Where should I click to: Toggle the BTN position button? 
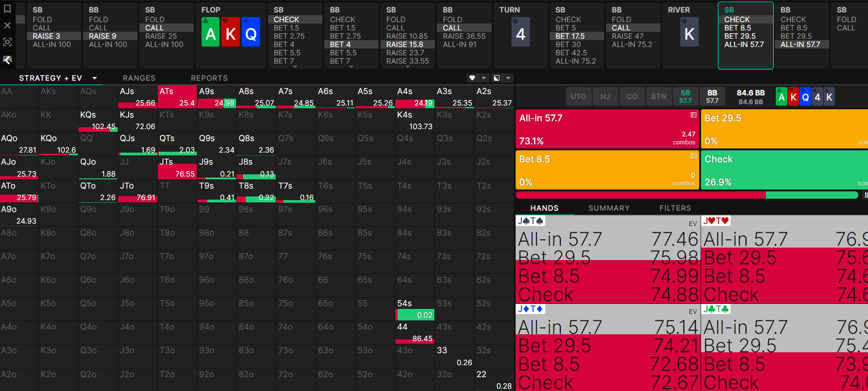659,96
